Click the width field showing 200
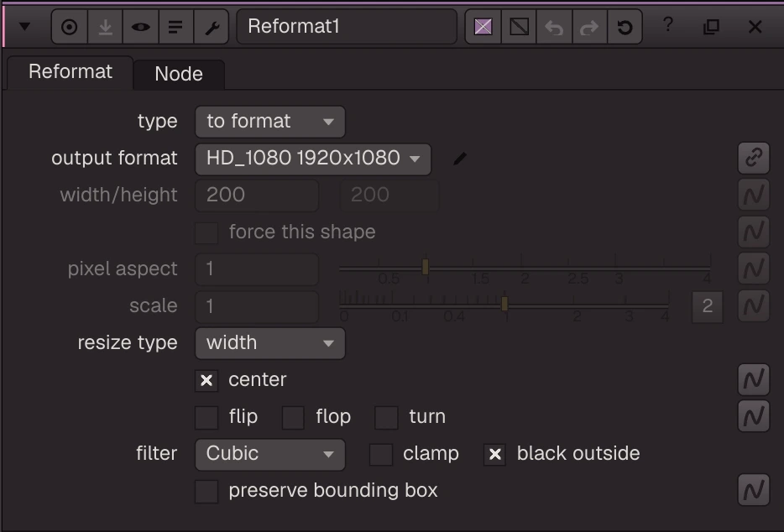Screen dimensions: 784x532 tap(257, 195)
